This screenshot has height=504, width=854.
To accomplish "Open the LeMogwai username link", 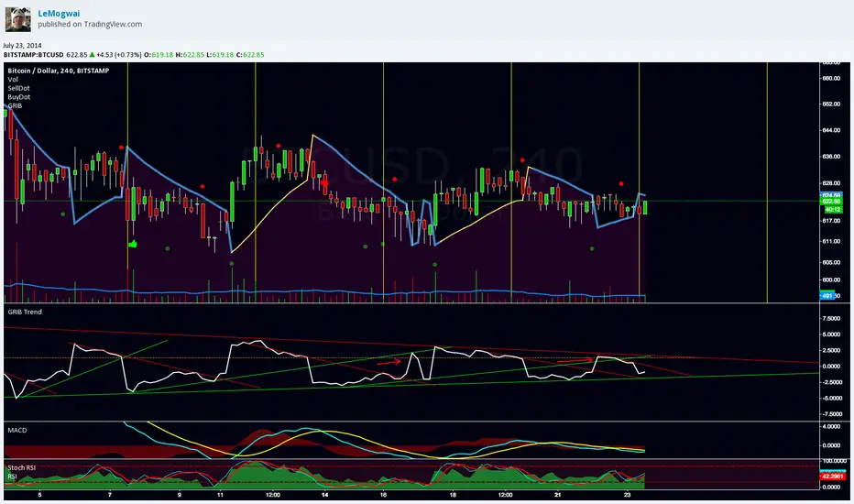I will (59, 14).
